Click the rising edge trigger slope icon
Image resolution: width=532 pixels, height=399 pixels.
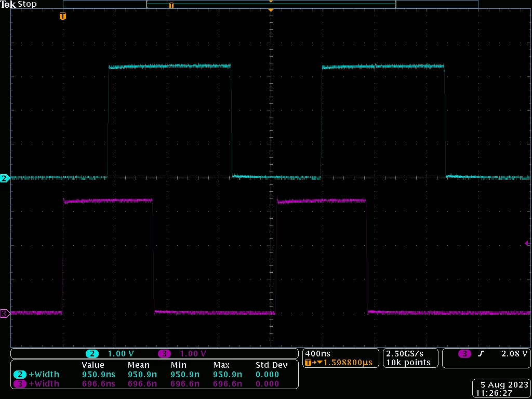(x=481, y=354)
